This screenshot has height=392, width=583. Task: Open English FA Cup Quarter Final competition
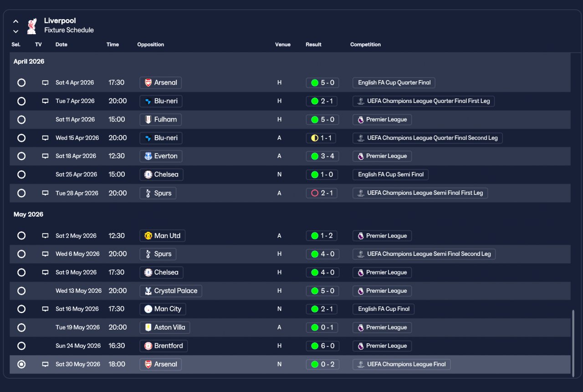click(x=394, y=83)
